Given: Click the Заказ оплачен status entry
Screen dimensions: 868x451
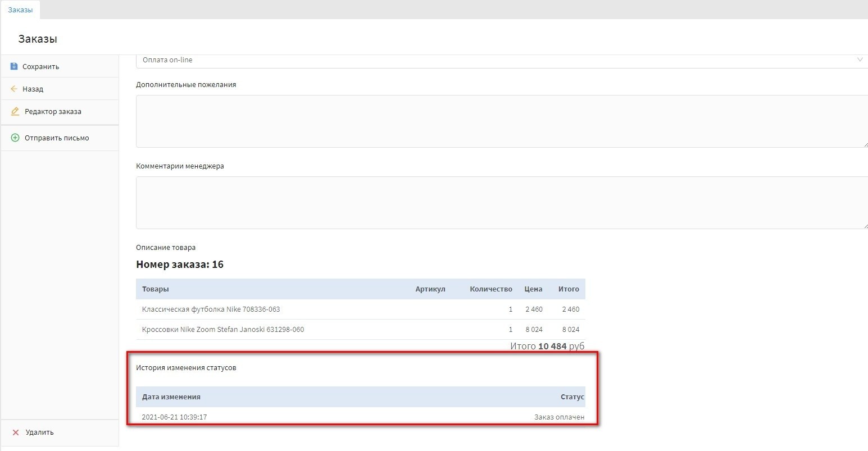Looking at the screenshot, I should tap(558, 417).
